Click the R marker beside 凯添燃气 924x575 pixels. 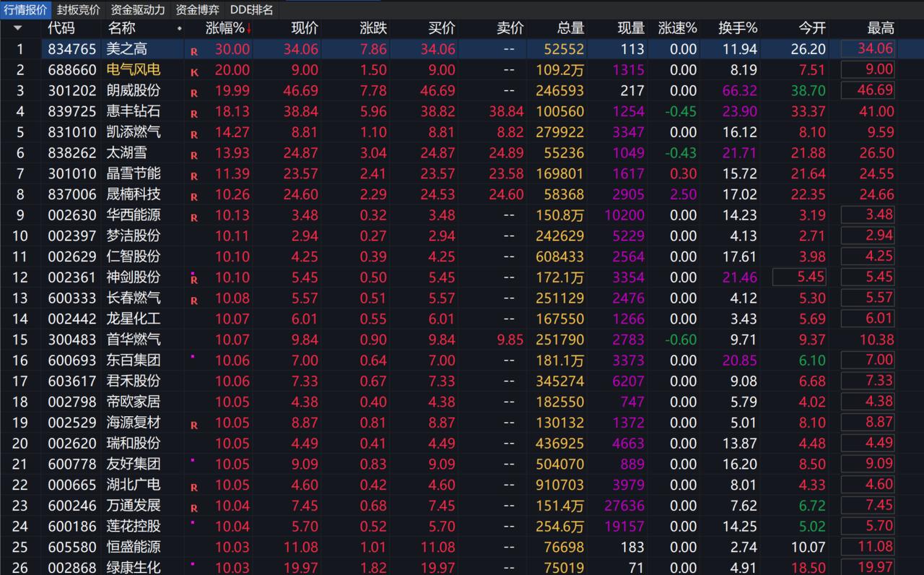193,135
